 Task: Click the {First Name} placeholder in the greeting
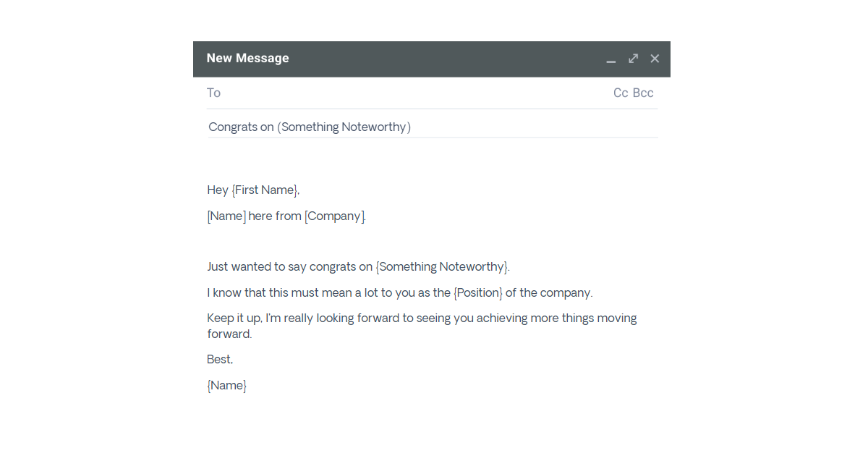click(265, 190)
